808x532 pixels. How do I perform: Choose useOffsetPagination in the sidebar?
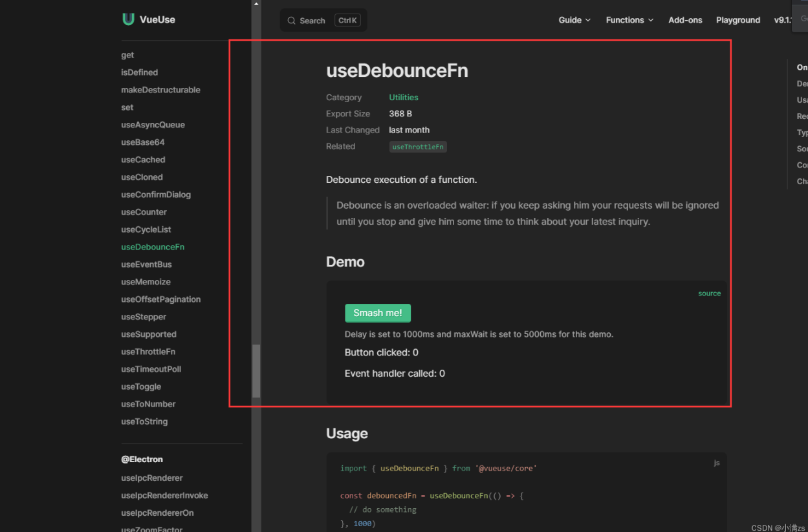(x=160, y=299)
